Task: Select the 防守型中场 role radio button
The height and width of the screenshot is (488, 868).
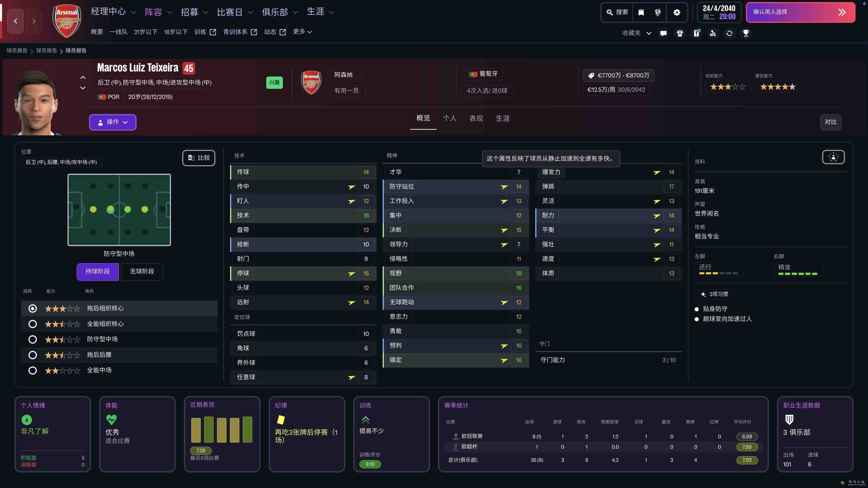Action: click(33, 340)
